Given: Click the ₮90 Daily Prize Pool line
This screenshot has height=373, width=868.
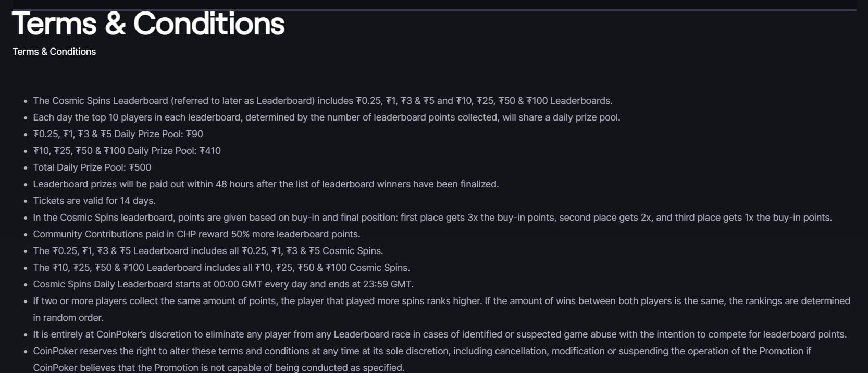Looking at the screenshot, I should point(118,134).
